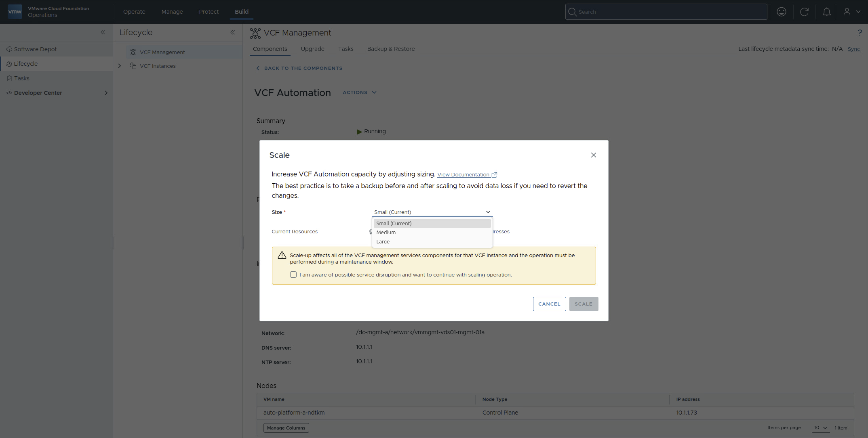This screenshot has width=868, height=438.
Task: Expand the VCF Instances tree node
Action: click(120, 66)
